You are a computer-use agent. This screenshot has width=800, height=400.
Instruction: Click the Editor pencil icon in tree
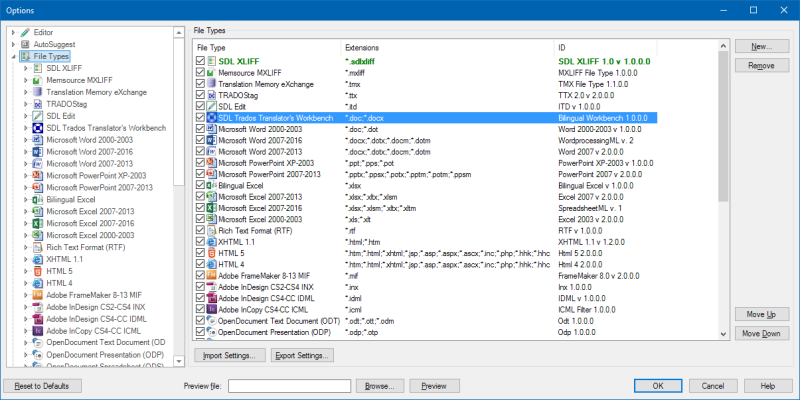coord(25,33)
